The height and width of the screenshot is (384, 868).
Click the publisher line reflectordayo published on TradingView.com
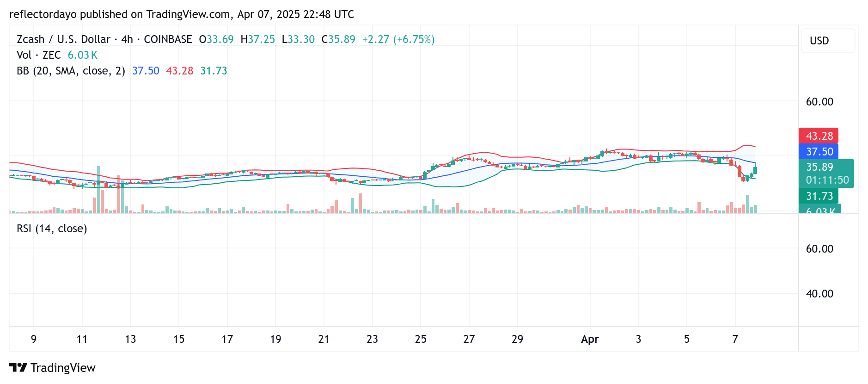tap(182, 14)
